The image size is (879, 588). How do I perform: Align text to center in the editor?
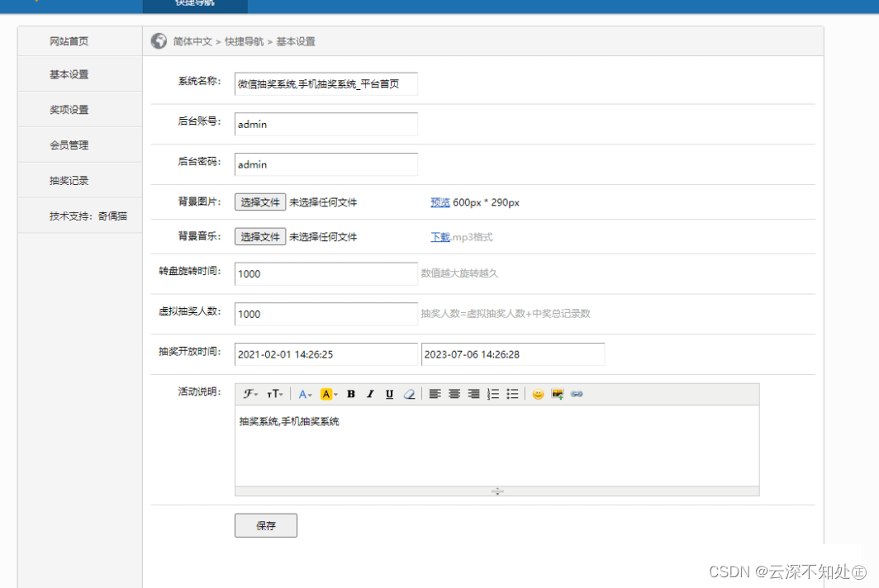(454, 394)
